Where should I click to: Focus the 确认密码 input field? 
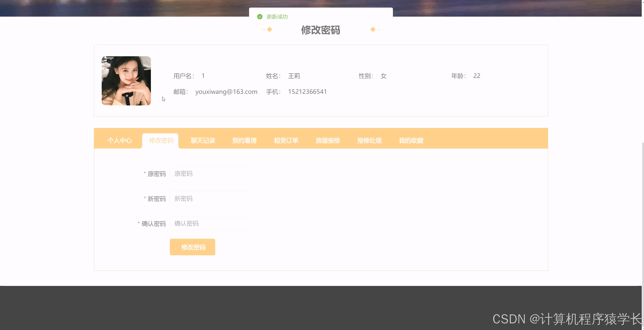click(211, 224)
